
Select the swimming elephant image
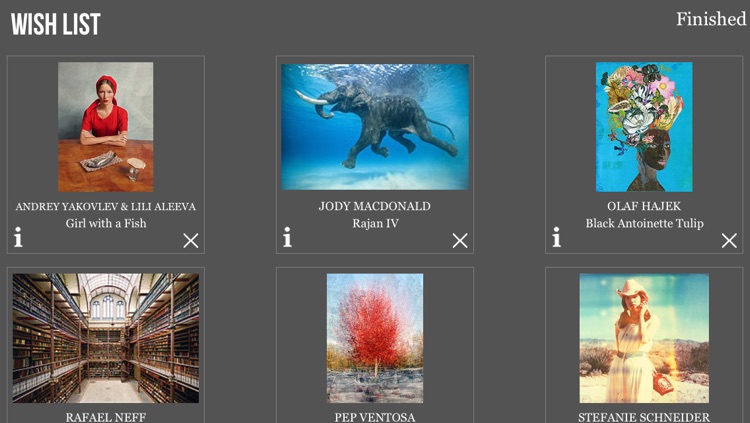(375, 126)
